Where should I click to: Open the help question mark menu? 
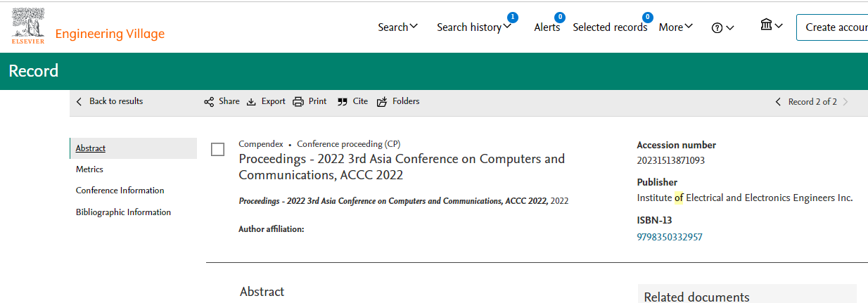(722, 27)
